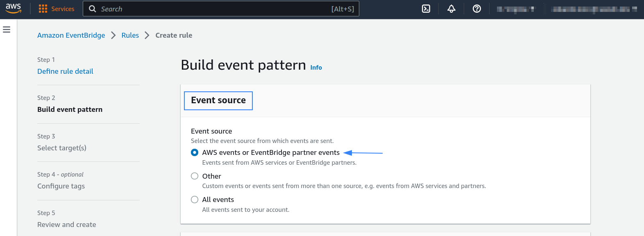The width and height of the screenshot is (644, 236).
Task: Go to the Rules breadcrumb link
Action: (130, 35)
